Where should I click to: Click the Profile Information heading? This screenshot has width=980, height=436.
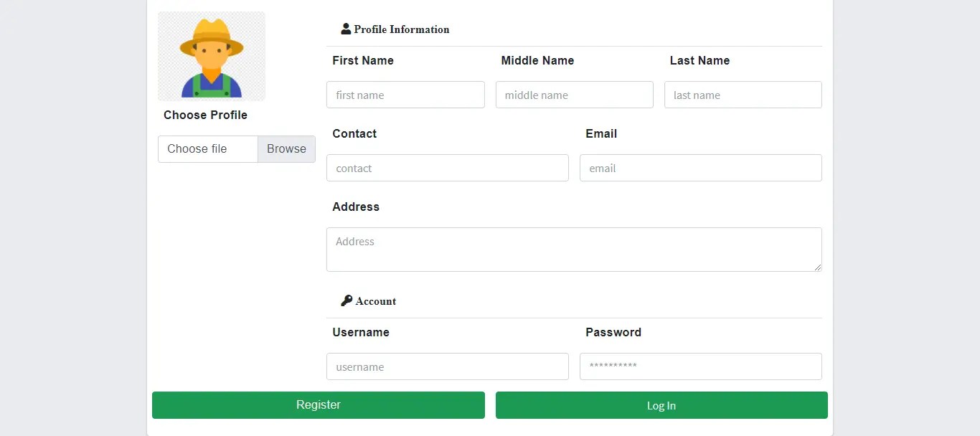tap(401, 29)
